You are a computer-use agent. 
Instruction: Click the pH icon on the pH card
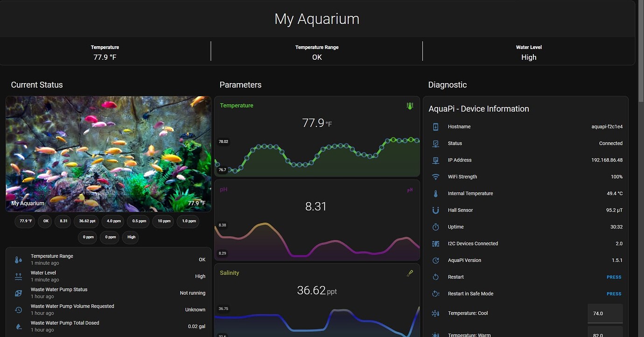pyautogui.click(x=410, y=190)
